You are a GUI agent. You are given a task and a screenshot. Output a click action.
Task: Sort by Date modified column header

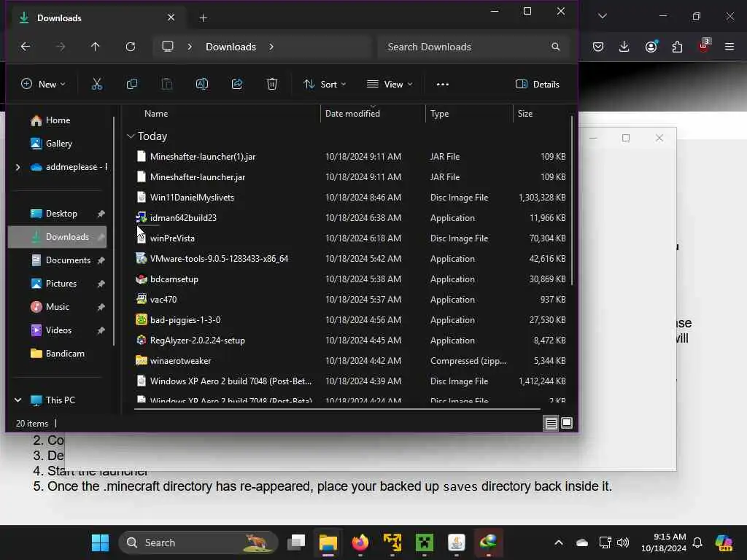(x=352, y=114)
